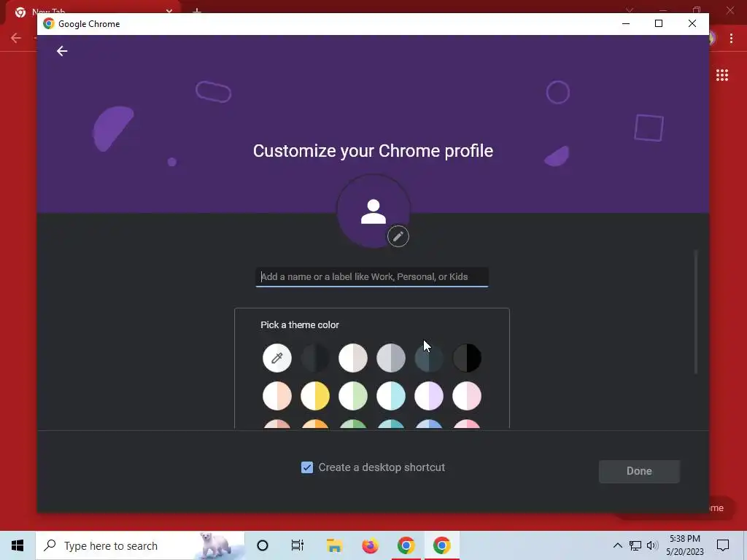
Task: Select the peach theme color swatch
Action: pyautogui.click(x=276, y=396)
